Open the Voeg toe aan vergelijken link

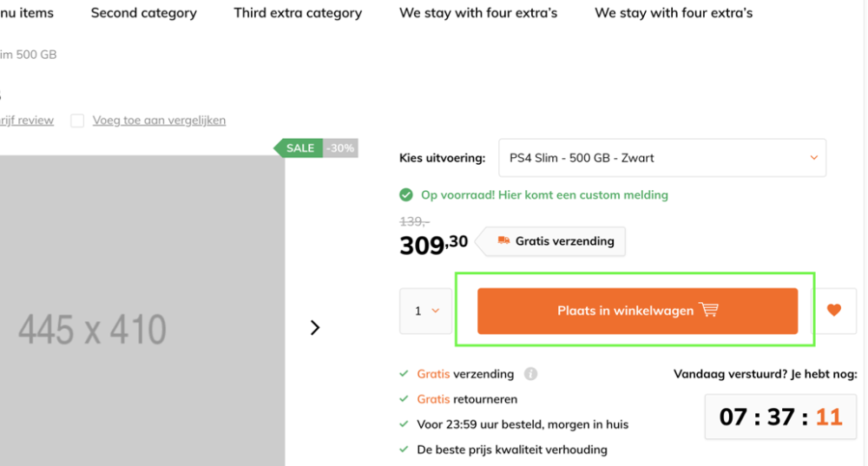(159, 120)
